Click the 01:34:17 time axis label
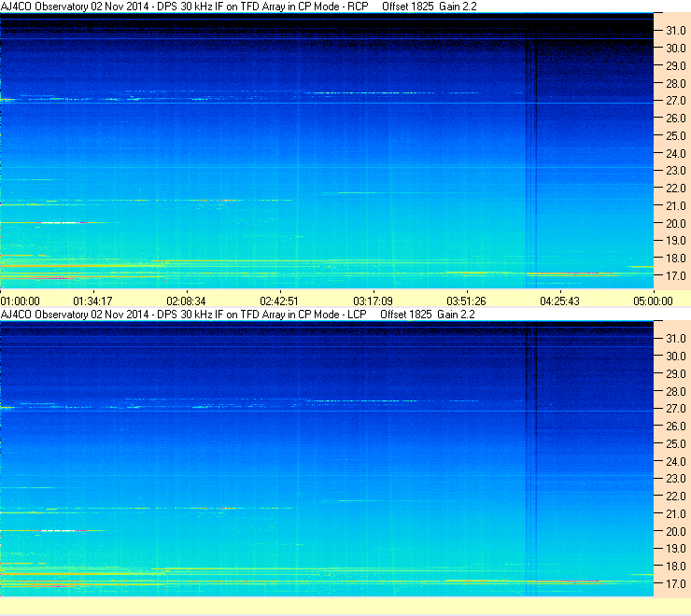The width and height of the screenshot is (691, 616). 92,301
